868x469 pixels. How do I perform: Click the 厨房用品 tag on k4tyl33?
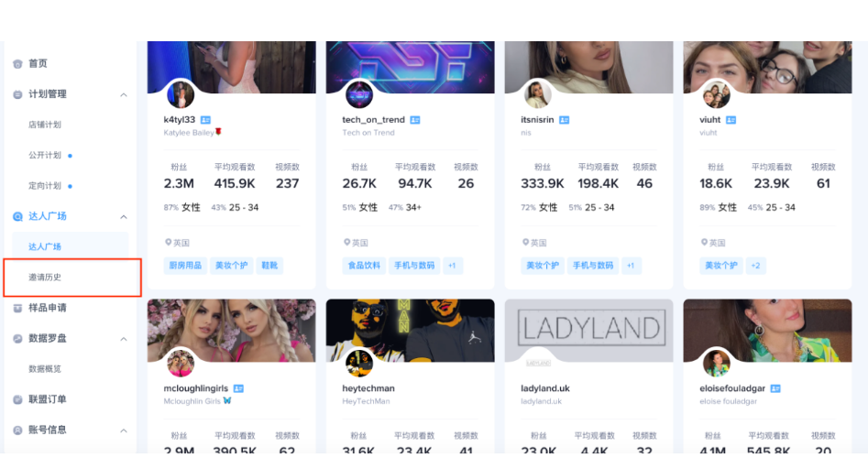185,266
